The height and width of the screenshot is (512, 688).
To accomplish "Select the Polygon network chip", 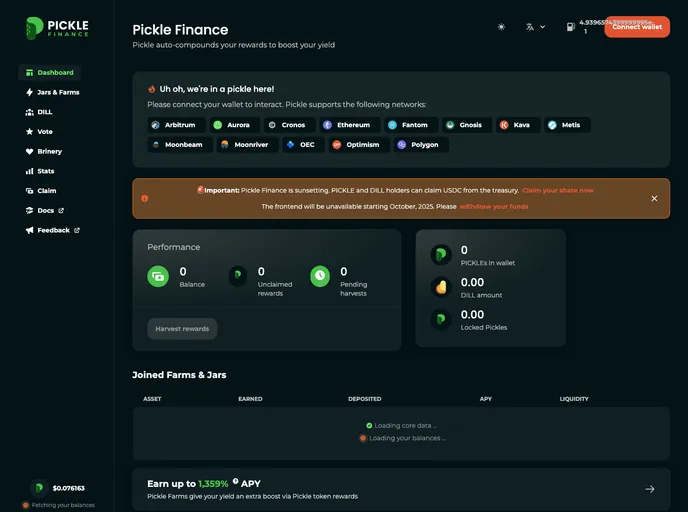I will point(421,145).
